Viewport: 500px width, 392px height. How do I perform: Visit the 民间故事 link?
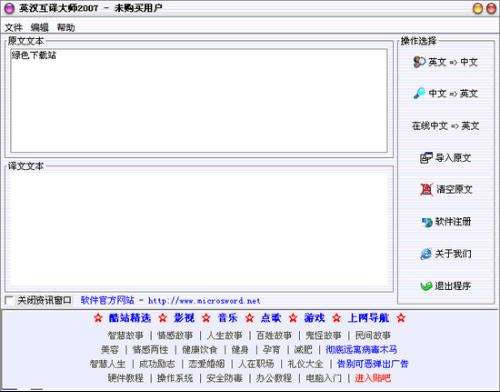(x=373, y=335)
